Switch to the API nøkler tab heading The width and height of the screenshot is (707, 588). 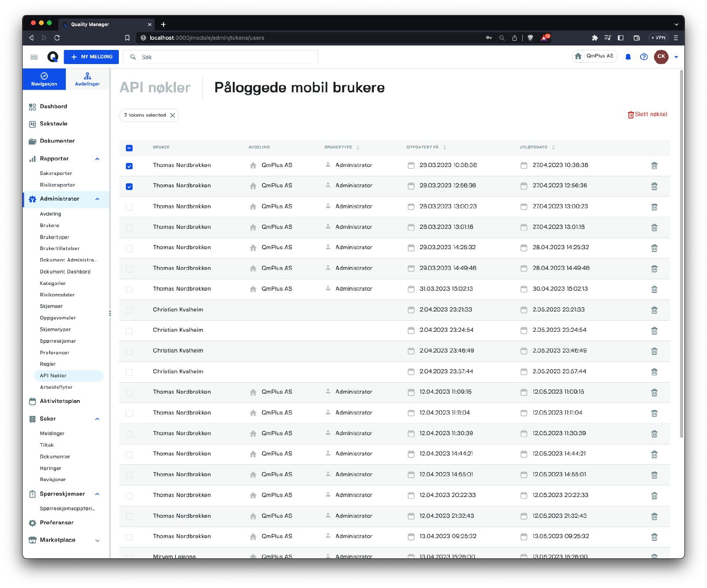(x=155, y=88)
